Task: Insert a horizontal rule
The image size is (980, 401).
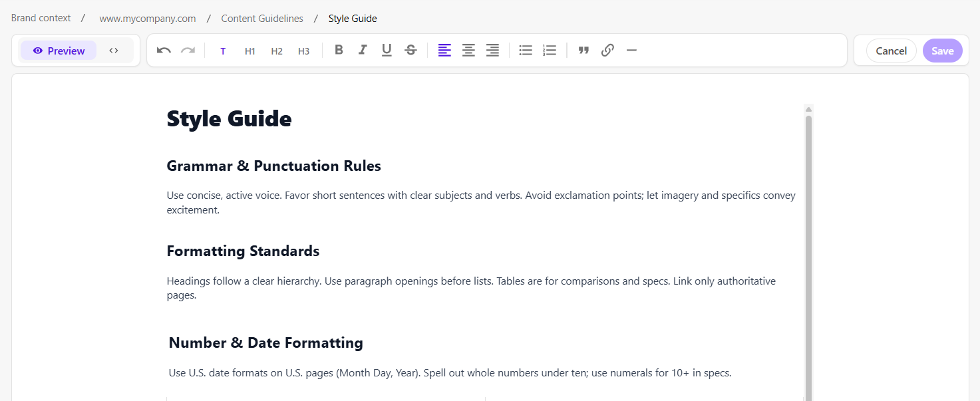Action: tap(632, 51)
